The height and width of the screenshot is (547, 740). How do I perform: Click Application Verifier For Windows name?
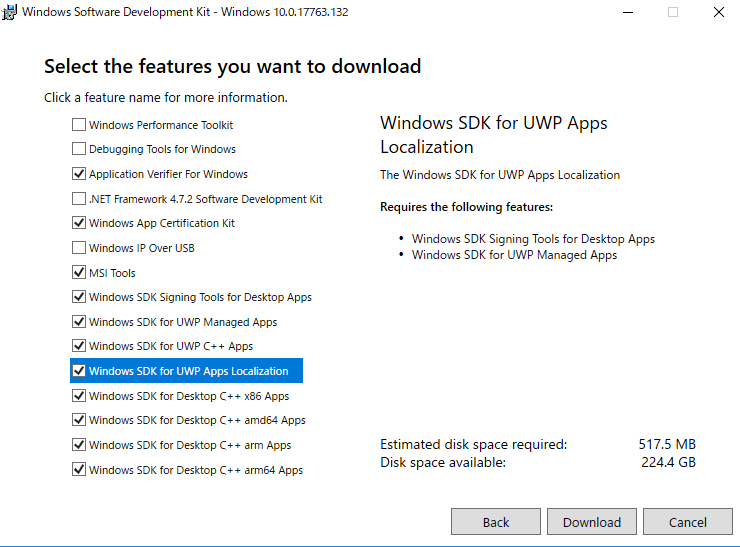pos(168,174)
